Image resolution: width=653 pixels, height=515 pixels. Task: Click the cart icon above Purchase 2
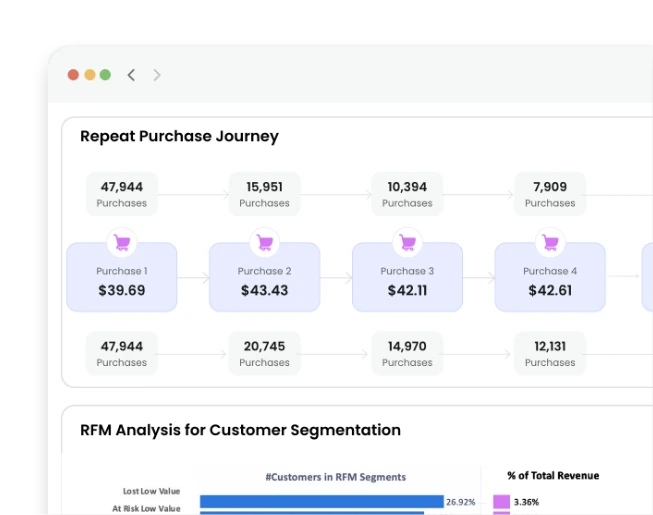click(x=264, y=242)
